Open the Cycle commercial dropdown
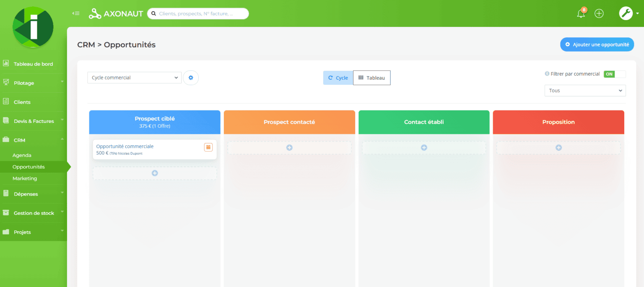 point(134,78)
